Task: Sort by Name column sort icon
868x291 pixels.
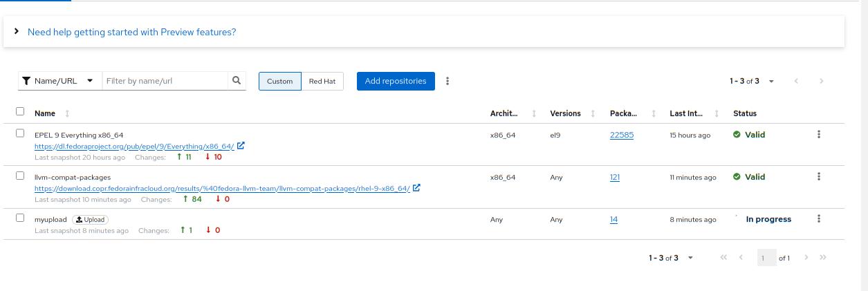Action: click(x=67, y=114)
